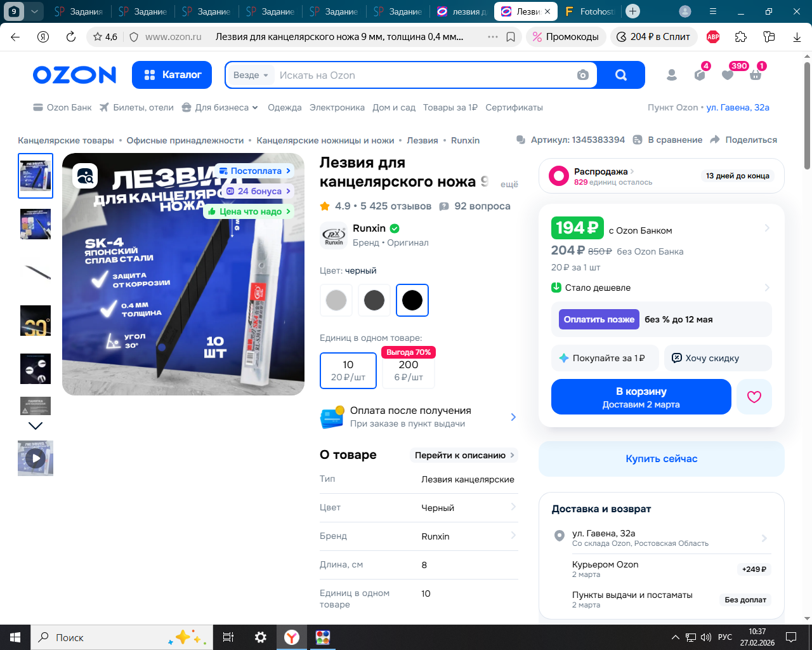Open page actions three-dots menu
Screen dimensions: 812x650
point(493,37)
